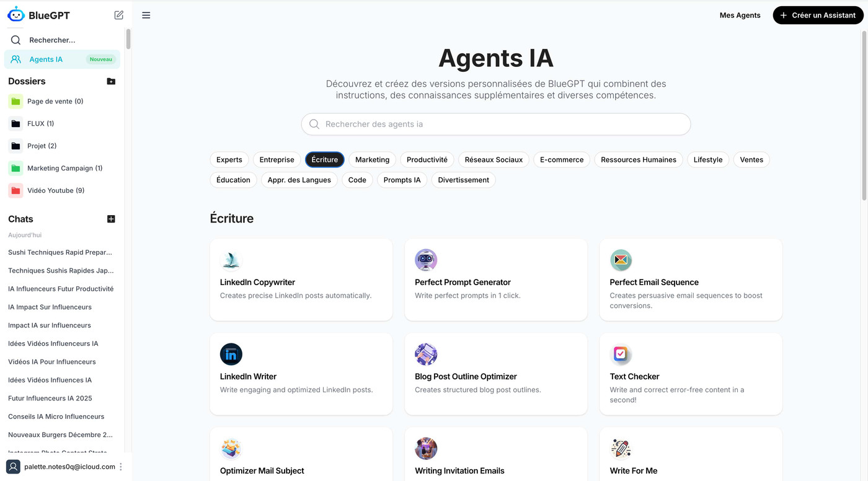Open chat IA Impact Sur Influenceurs
Screen dimensions: 868x481
[50, 307]
